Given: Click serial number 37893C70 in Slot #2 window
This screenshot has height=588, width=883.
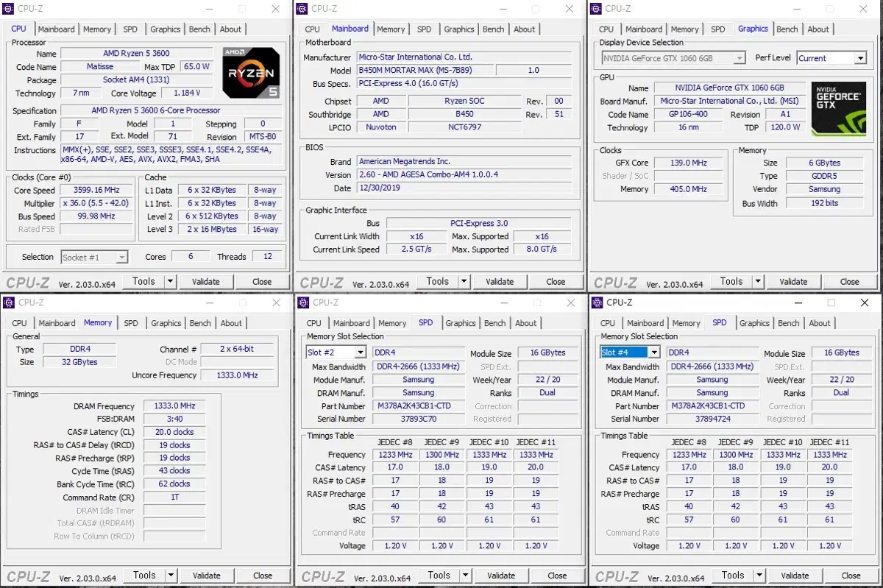Looking at the screenshot, I should [418, 419].
